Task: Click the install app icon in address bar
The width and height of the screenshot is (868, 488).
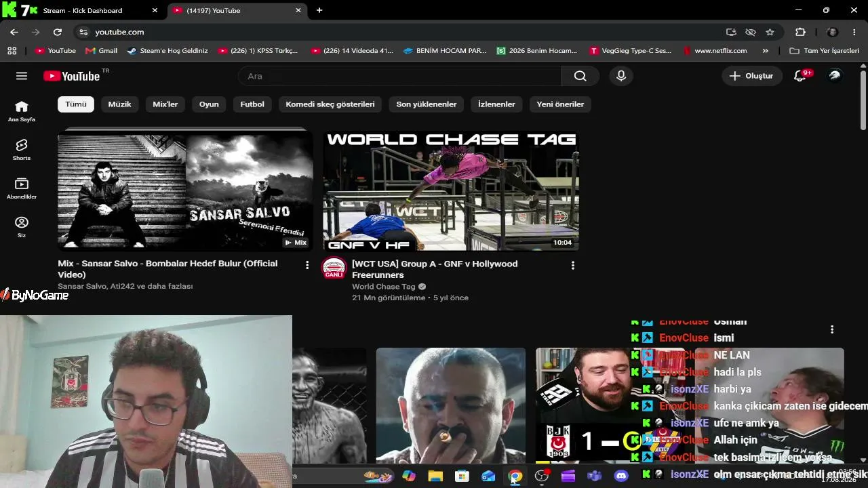Action: tap(731, 32)
